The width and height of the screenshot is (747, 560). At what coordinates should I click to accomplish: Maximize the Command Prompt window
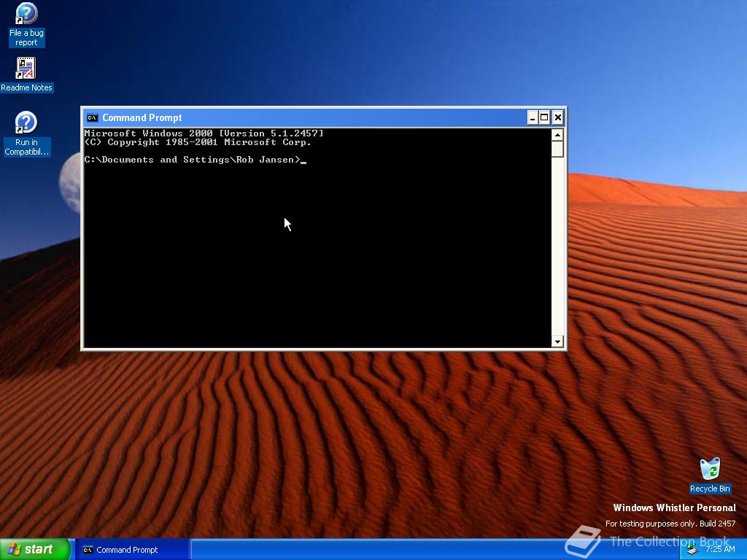tap(544, 117)
